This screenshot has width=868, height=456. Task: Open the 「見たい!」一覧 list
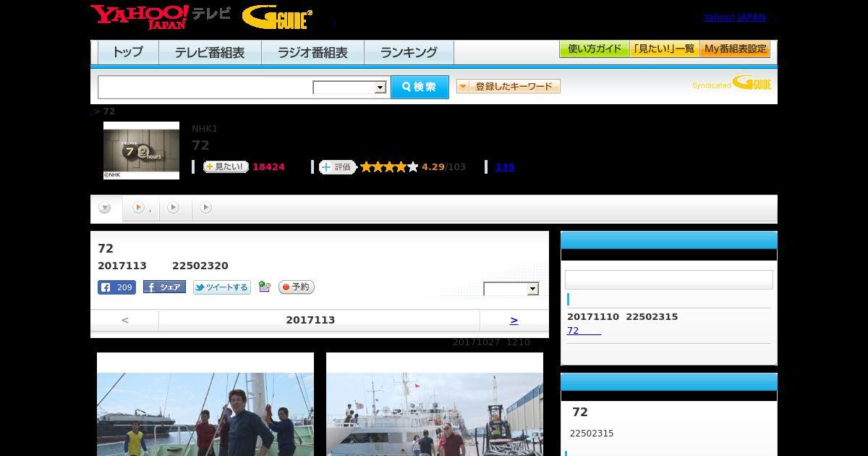pos(664,49)
